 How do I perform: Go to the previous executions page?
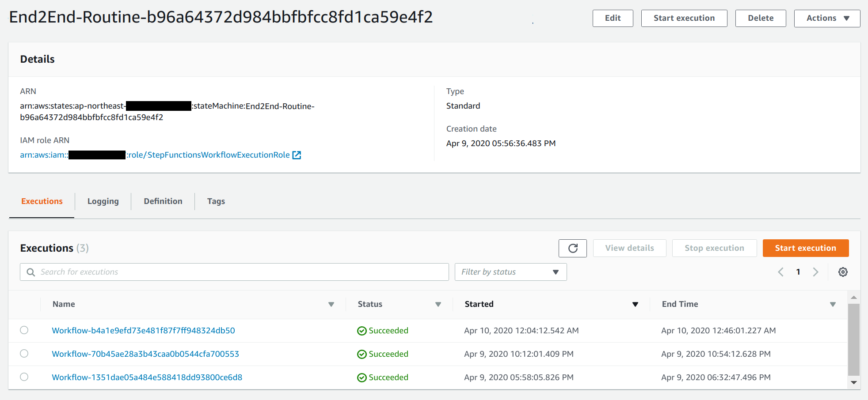coord(780,272)
